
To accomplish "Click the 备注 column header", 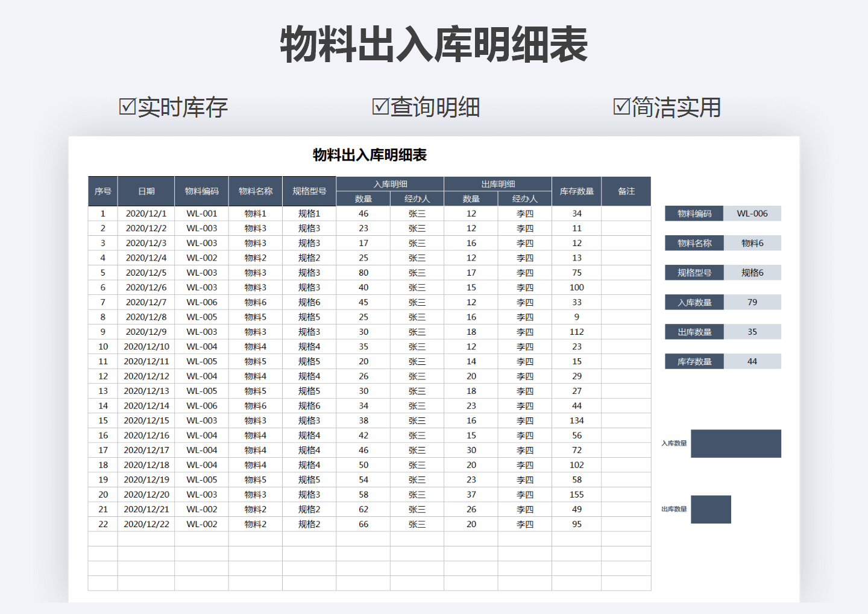I will click(x=626, y=191).
